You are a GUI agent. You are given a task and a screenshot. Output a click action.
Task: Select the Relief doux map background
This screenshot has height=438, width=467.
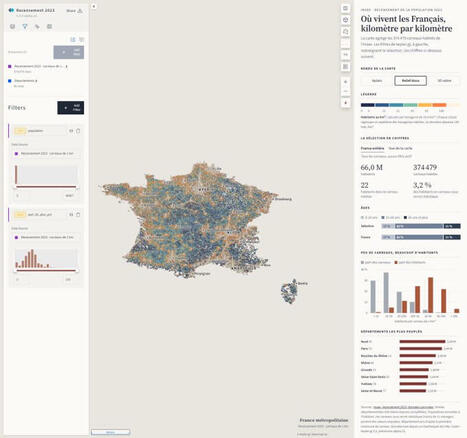(410, 81)
